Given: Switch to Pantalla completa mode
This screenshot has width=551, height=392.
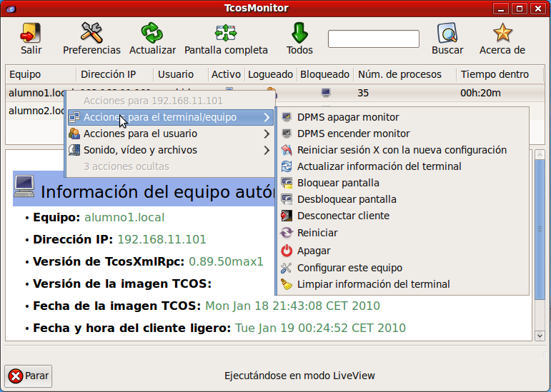Looking at the screenshot, I should (x=226, y=34).
